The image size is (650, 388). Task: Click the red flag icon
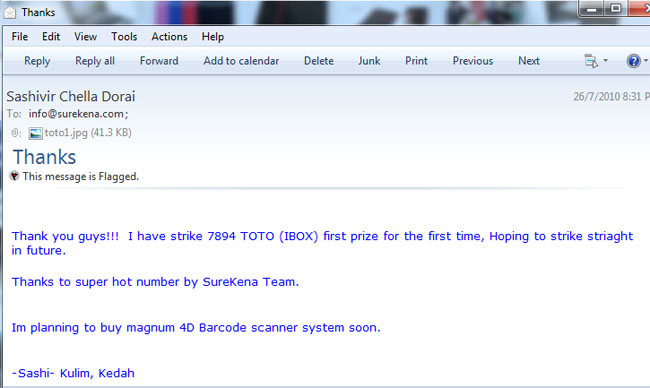[x=15, y=176]
